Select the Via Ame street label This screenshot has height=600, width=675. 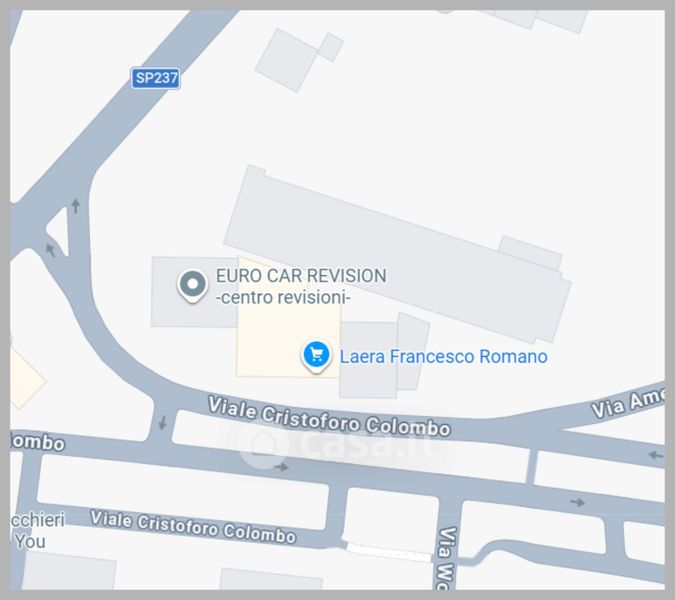tap(628, 402)
